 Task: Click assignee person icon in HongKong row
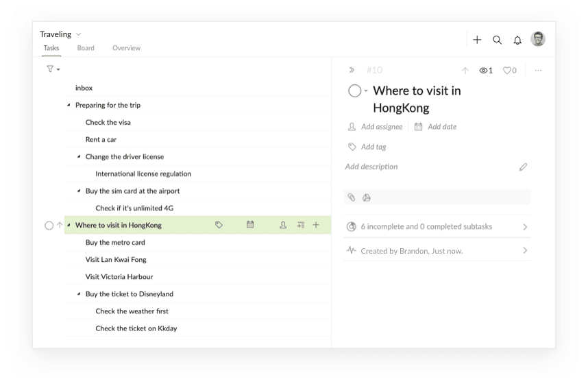point(283,225)
